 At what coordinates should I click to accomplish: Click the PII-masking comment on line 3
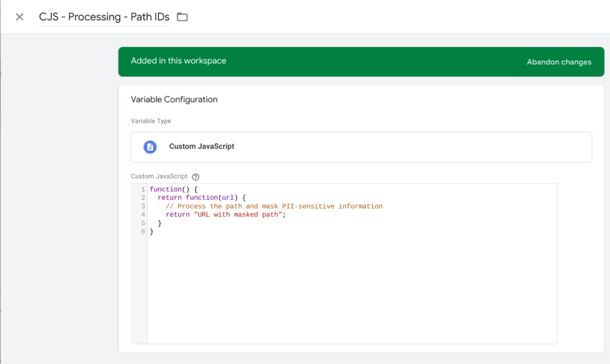pyautogui.click(x=274, y=206)
